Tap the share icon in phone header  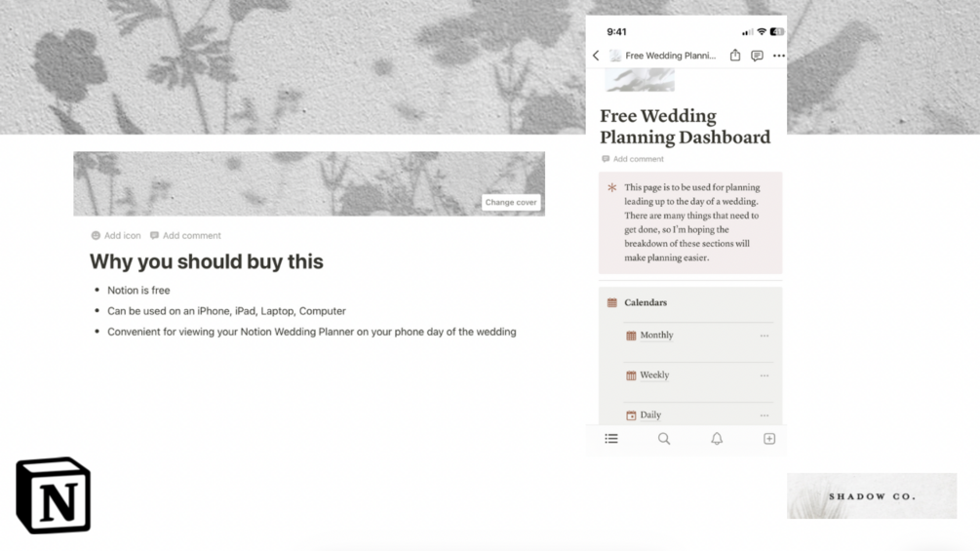pyautogui.click(x=735, y=55)
